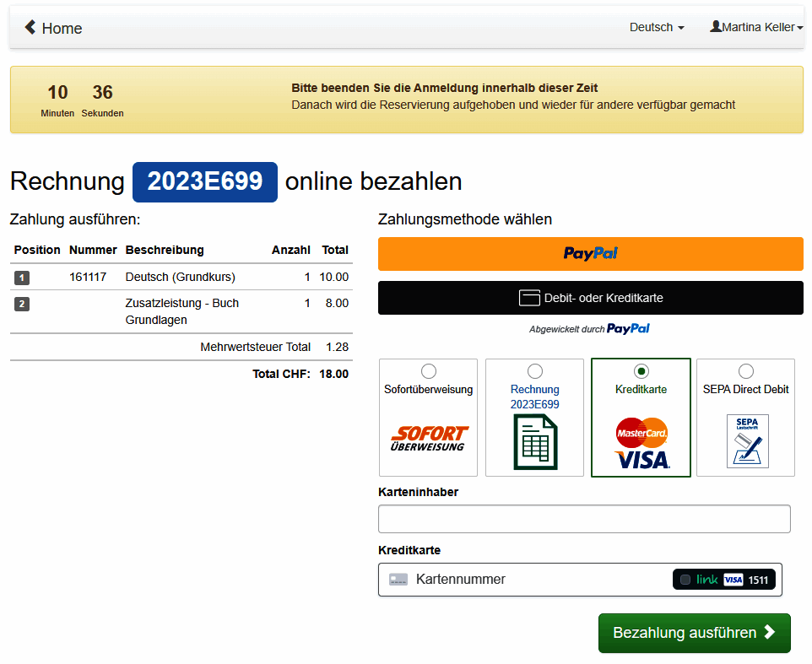Click the arrow icon on Bezahlung ausführen
This screenshot has height=664, width=812.
(x=770, y=632)
